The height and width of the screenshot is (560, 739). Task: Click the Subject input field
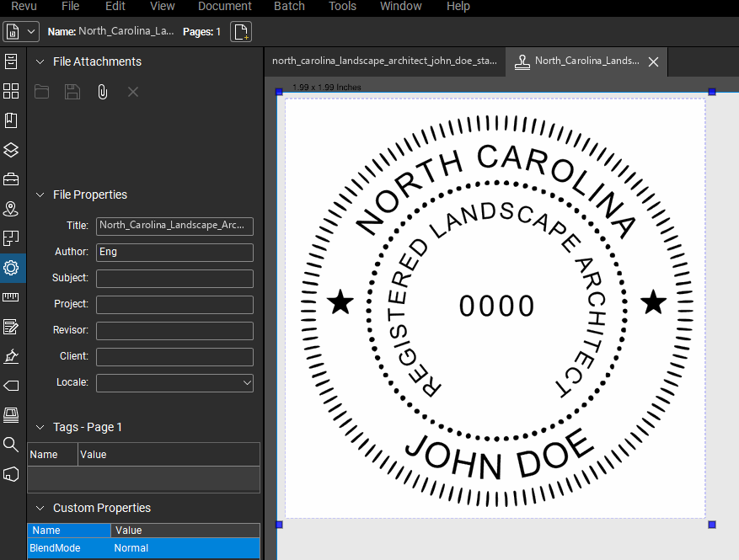tap(175, 279)
